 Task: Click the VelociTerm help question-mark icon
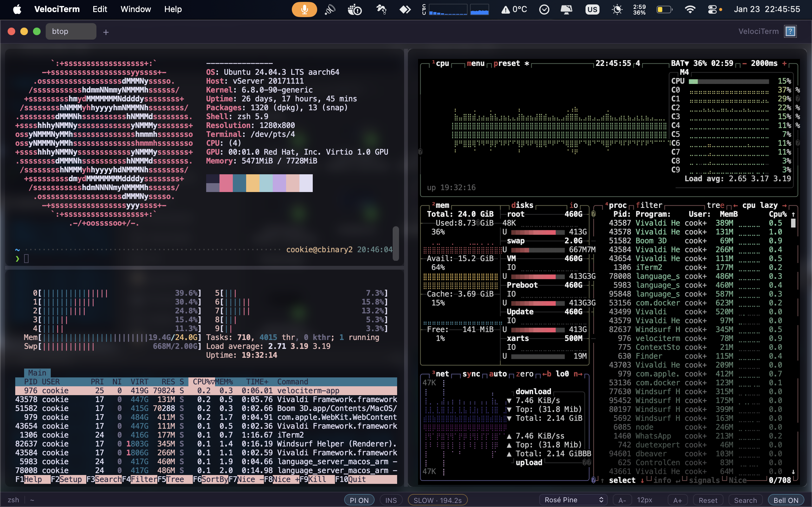[790, 31]
